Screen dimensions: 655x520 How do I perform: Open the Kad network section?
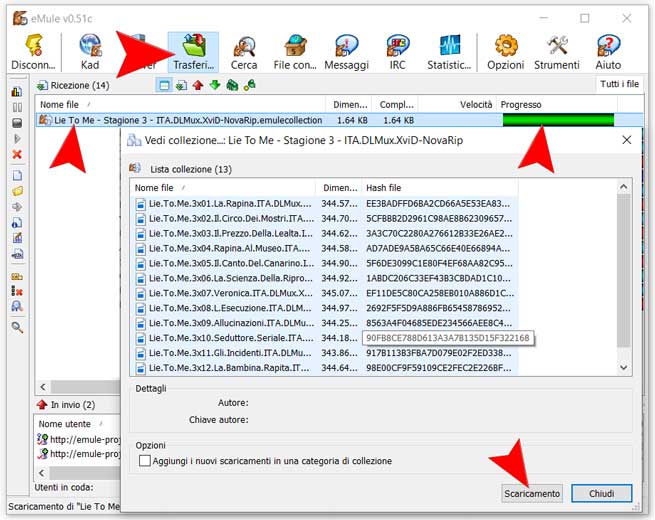tap(90, 52)
